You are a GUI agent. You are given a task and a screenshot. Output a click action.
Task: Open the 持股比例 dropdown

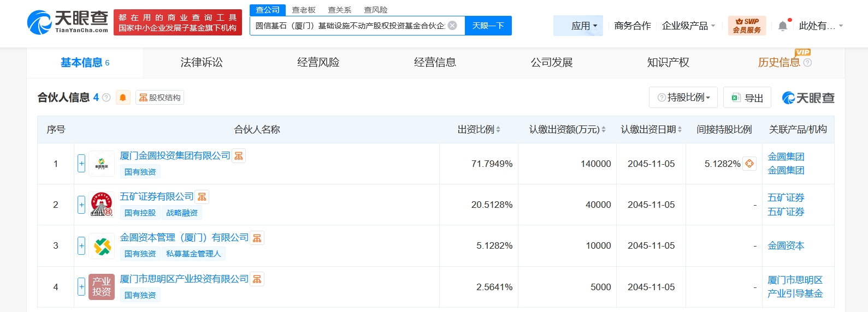683,98
